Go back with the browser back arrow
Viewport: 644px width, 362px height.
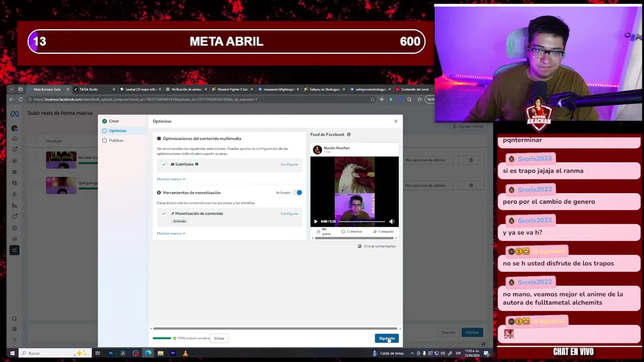tap(12, 100)
